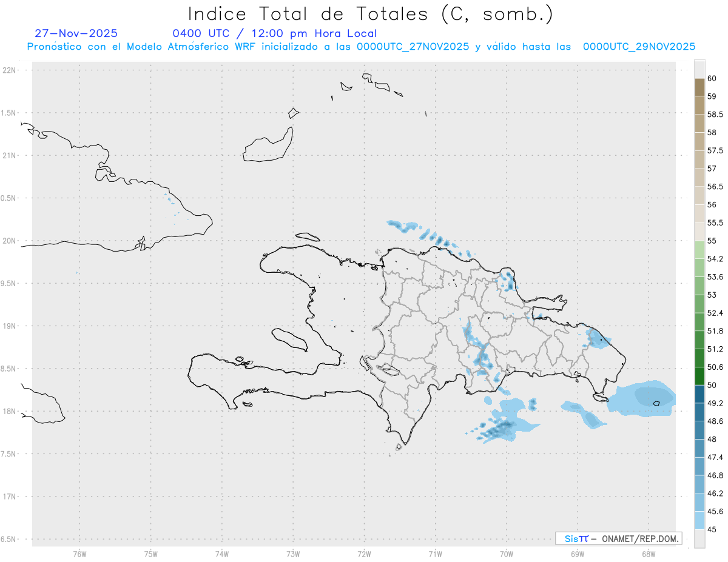
Task: Click the '46.8' value on the color scale
Action: click(715, 475)
